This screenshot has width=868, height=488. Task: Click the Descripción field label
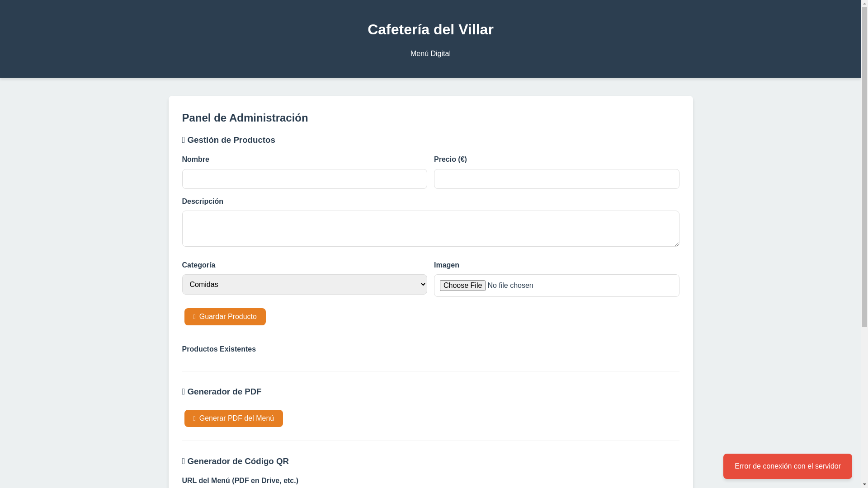coord(203,202)
